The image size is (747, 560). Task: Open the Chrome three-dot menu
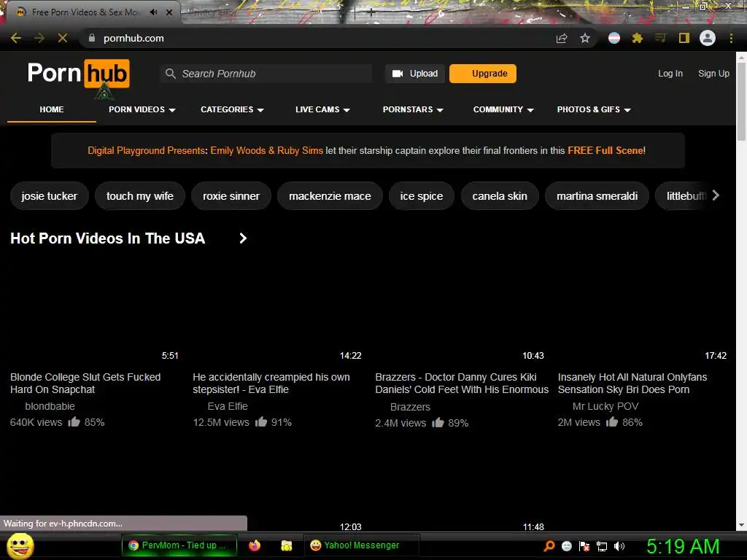731,38
